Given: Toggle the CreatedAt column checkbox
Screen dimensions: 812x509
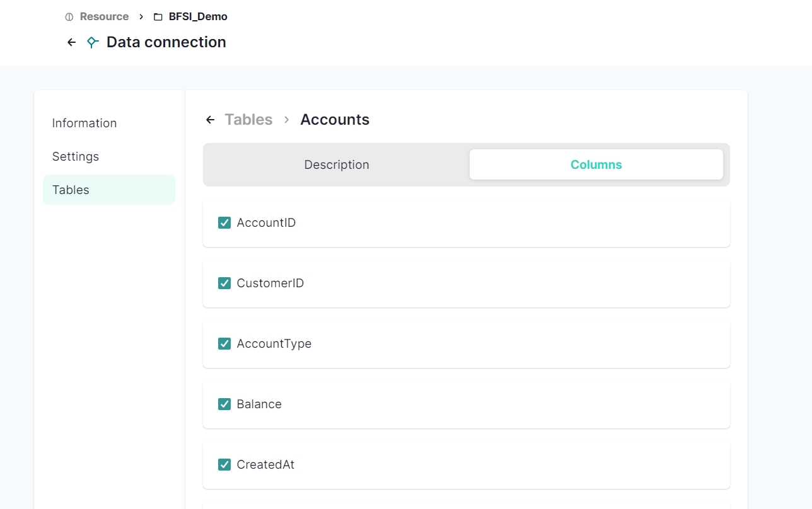Looking at the screenshot, I should click(x=224, y=464).
